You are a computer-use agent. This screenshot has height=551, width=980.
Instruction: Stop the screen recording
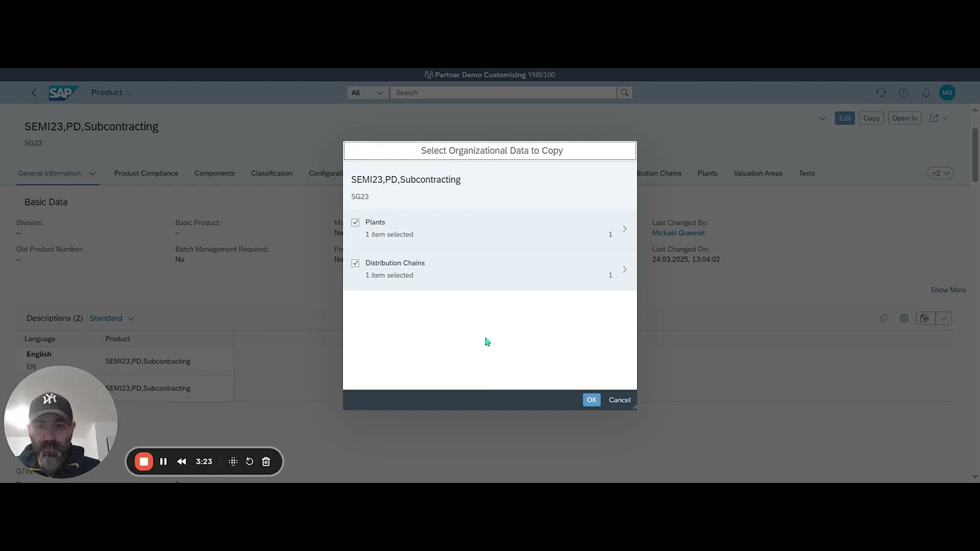click(x=143, y=461)
